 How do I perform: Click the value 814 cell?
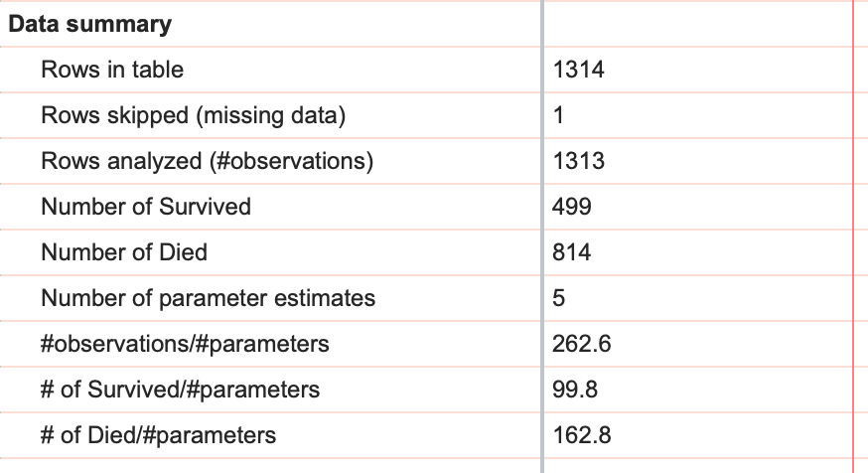(x=572, y=252)
